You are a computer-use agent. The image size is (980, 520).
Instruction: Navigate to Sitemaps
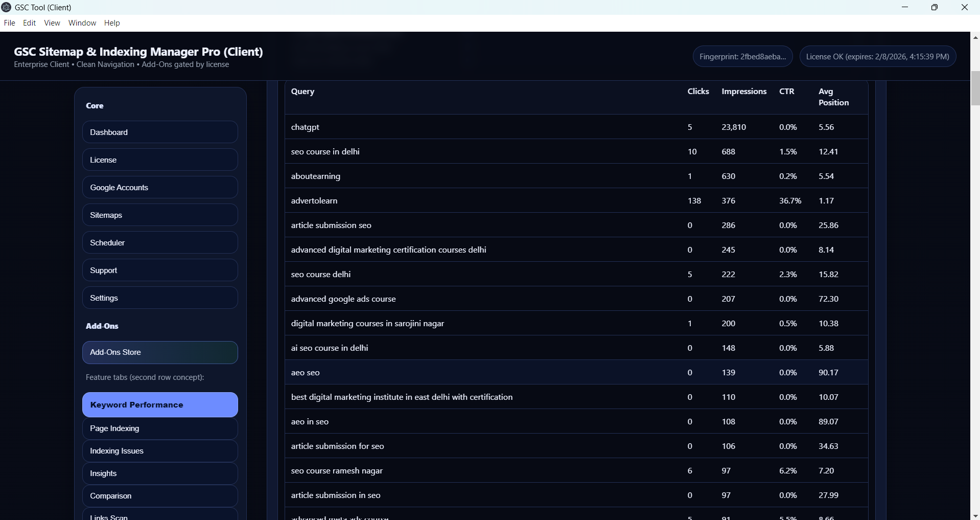pyautogui.click(x=160, y=215)
